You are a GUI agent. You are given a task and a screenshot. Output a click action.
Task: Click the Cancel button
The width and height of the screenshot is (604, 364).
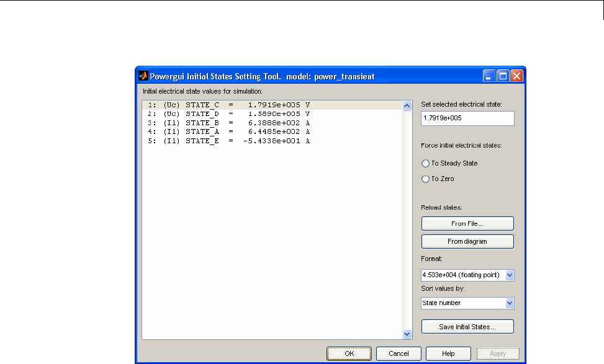(399, 353)
